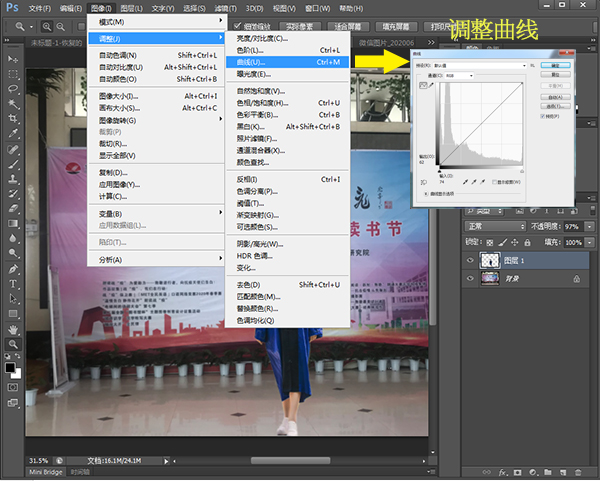
Task: Choose the Eyedropper tool
Action: [13, 133]
